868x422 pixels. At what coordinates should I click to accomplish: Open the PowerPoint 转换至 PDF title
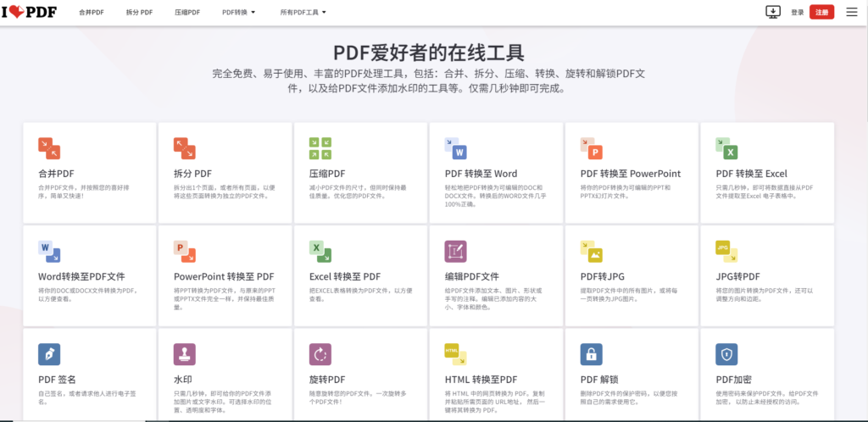224,276
